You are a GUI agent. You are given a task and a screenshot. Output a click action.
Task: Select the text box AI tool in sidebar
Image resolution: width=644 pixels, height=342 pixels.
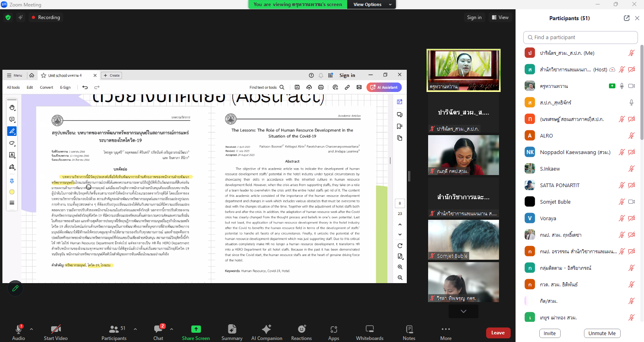point(12,155)
